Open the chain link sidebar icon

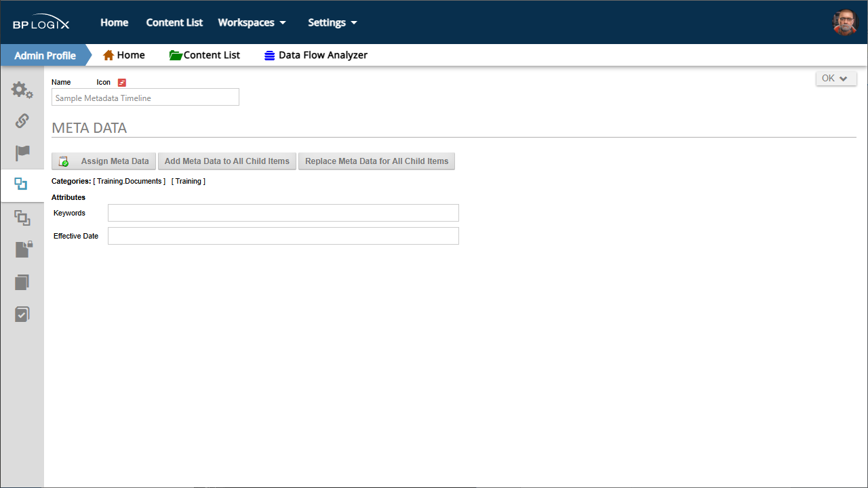pos(22,121)
